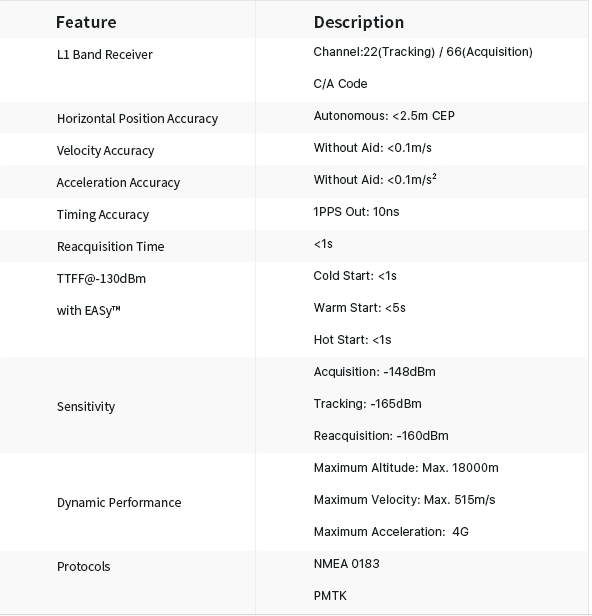Click the Velocity Accuracy row label
This screenshot has height=616, width=592.
pos(105,151)
